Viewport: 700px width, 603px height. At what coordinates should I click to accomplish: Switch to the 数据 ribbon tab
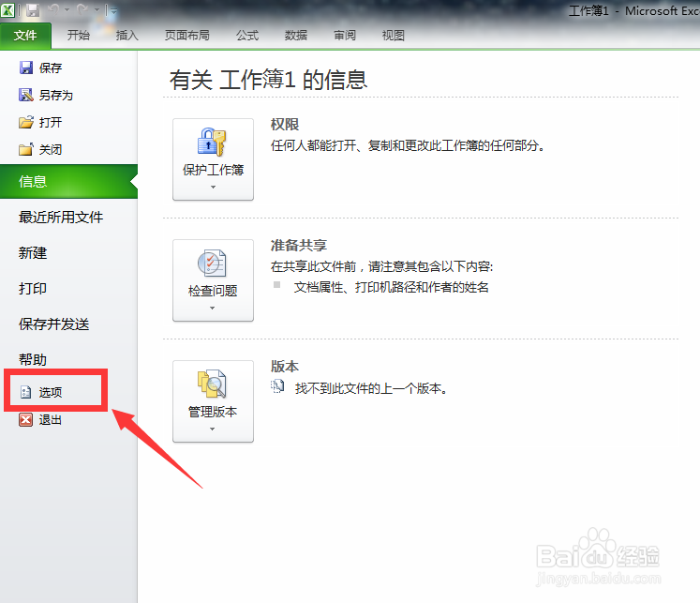(296, 36)
